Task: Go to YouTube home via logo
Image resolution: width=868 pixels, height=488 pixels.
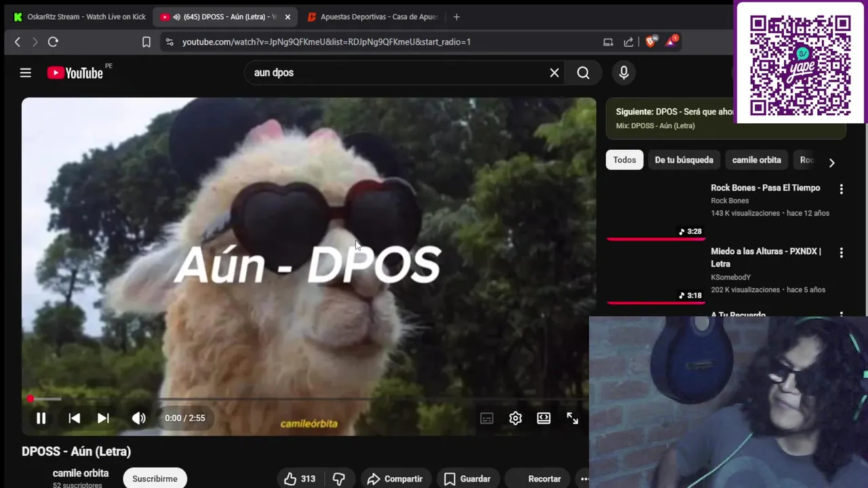Action: [x=75, y=73]
